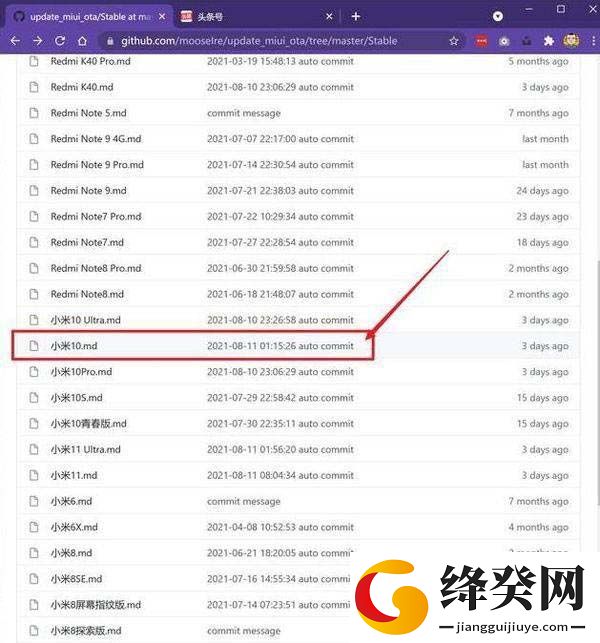600x643 pixels.
Task: Click commit 2021-04-08 10:52:53 auto commit
Action: point(280,527)
